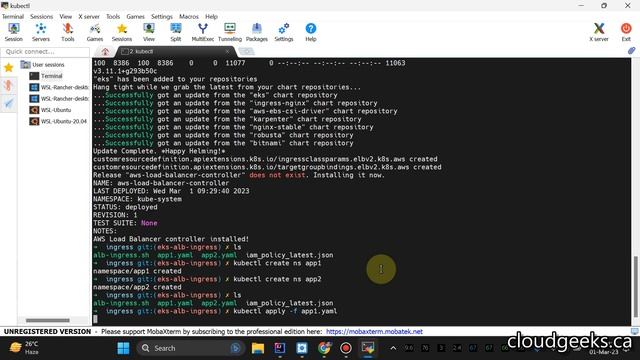Click the Quick connect input field
This screenshot has height=360, width=640.
pyautogui.click(x=45, y=51)
